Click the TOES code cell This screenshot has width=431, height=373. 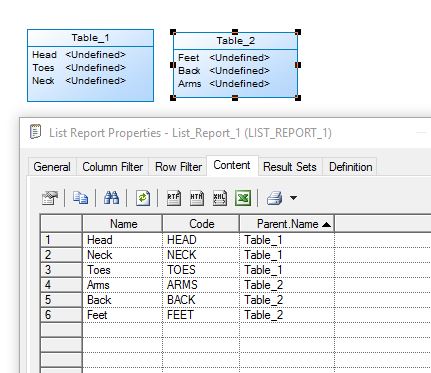201,270
